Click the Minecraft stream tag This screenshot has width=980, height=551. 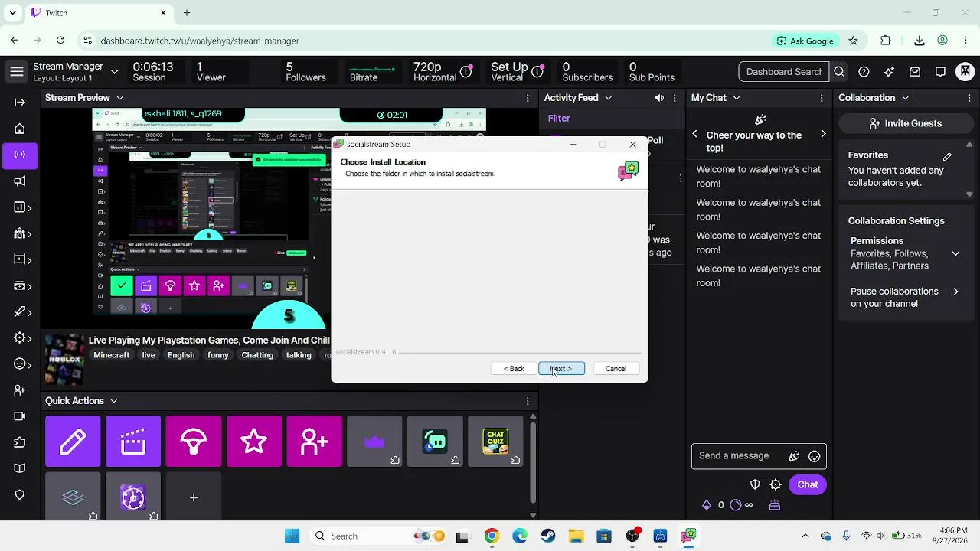[112, 355]
